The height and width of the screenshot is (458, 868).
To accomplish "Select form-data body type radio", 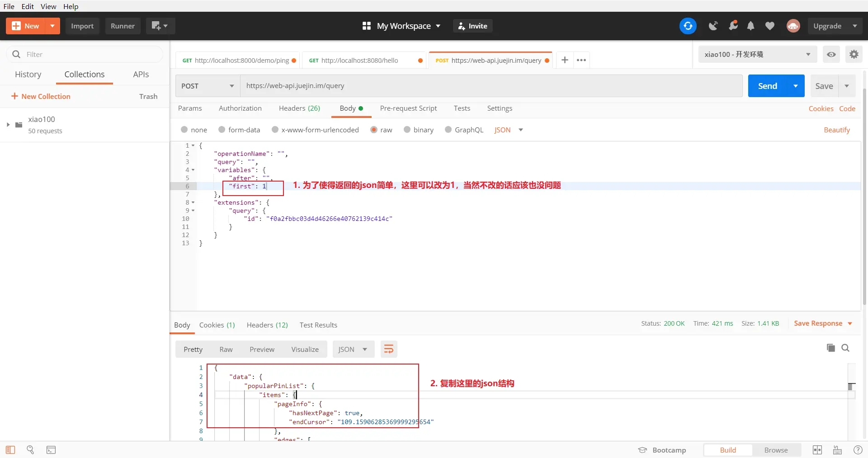I will tap(222, 130).
